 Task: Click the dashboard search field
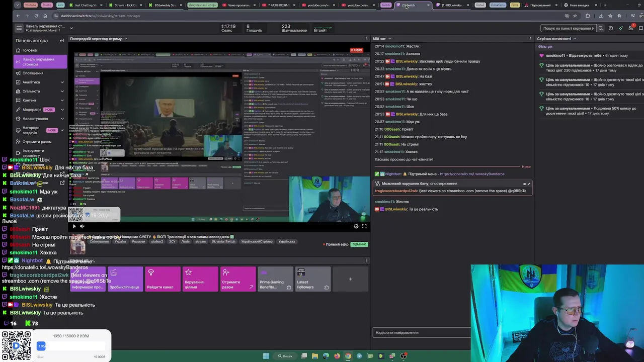[x=568, y=28]
